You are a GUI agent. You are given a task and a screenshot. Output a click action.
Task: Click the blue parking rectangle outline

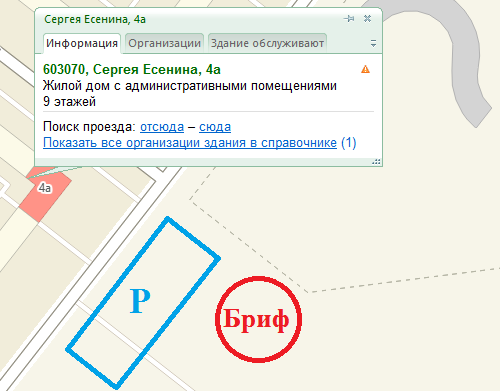143,303
